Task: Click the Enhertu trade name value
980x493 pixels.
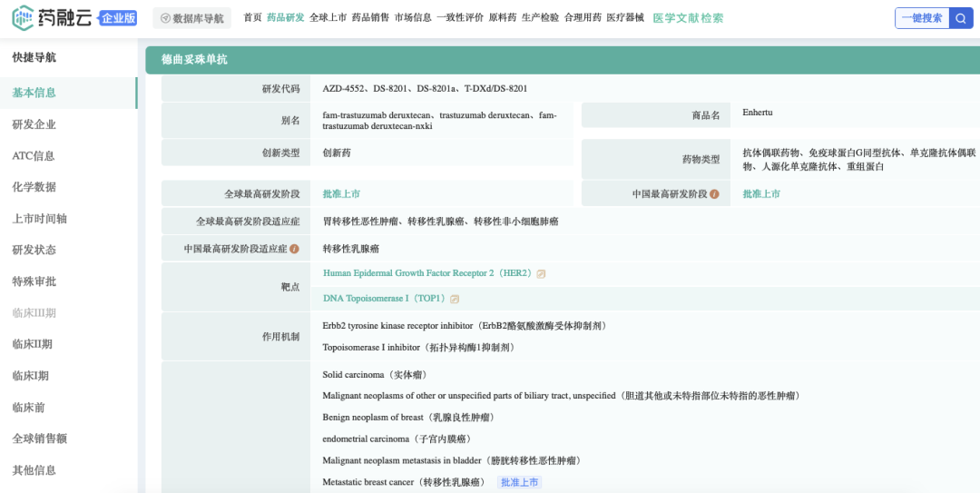Action: [x=758, y=113]
